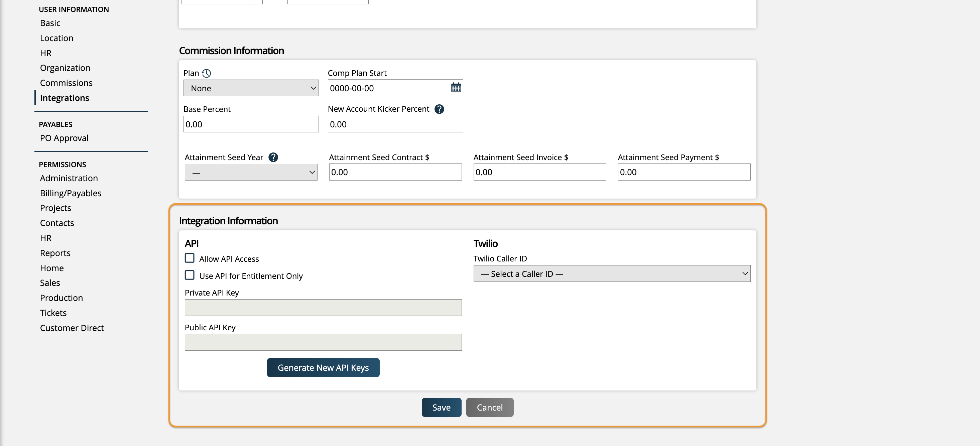Go to Commissions in the sidebar
This screenshot has height=446, width=980.
coord(66,83)
